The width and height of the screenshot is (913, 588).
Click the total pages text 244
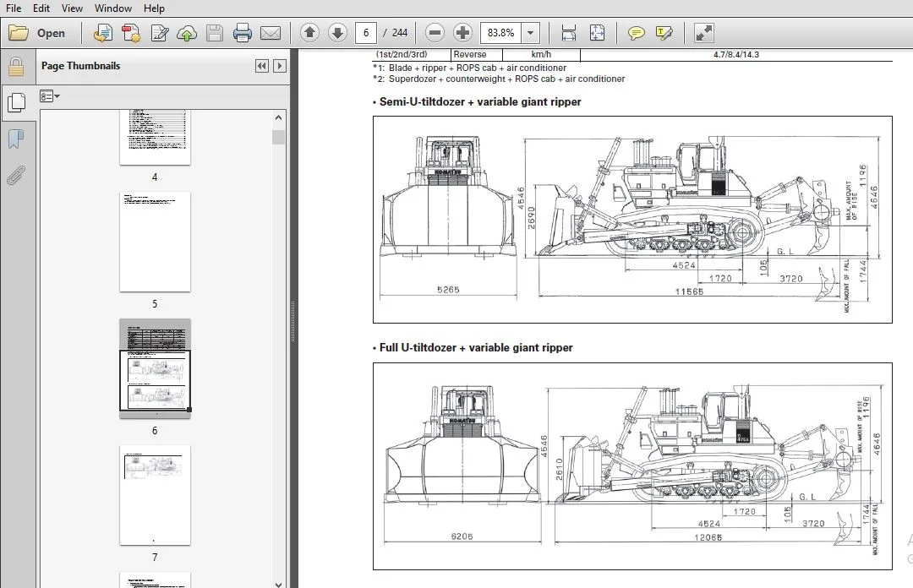click(x=399, y=33)
